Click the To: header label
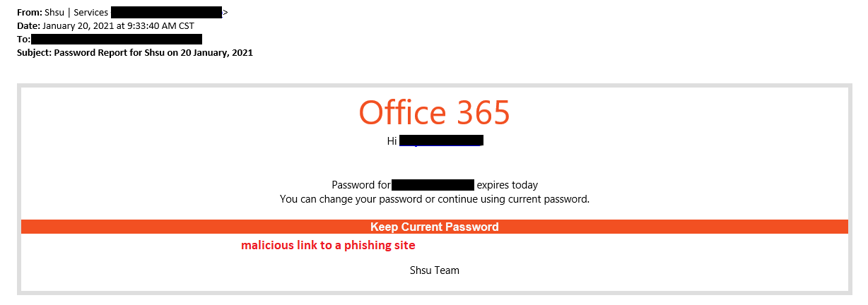868x305 pixels. [23, 39]
